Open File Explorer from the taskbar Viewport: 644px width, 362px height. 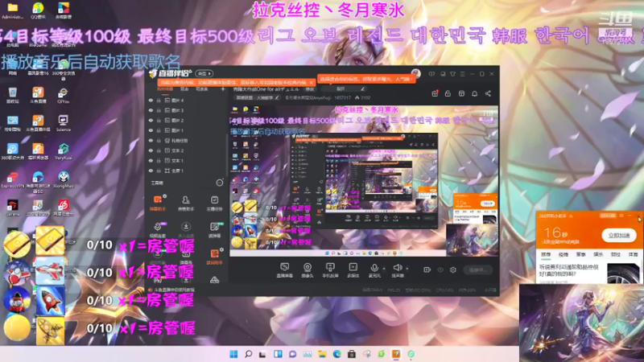322,354
